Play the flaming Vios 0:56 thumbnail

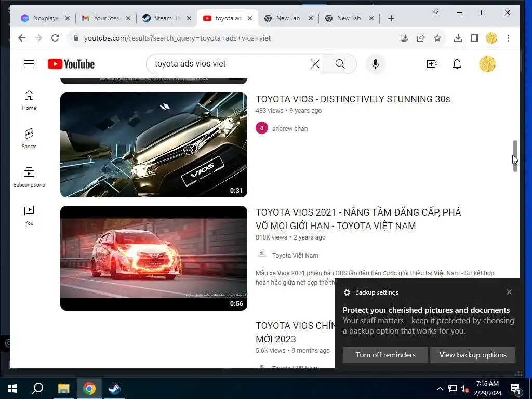point(154,258)
